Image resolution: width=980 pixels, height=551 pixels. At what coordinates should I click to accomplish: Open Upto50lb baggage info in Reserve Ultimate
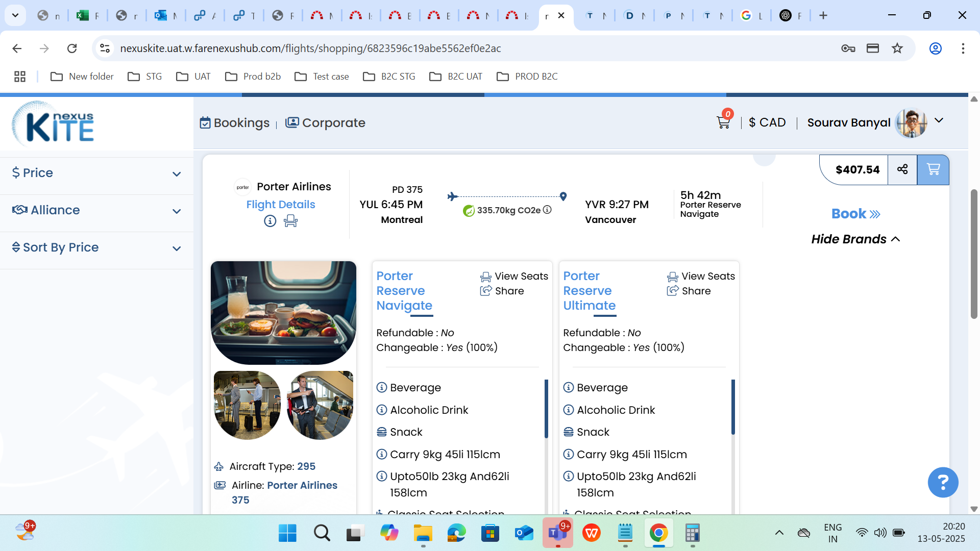(x=569, y=476)
